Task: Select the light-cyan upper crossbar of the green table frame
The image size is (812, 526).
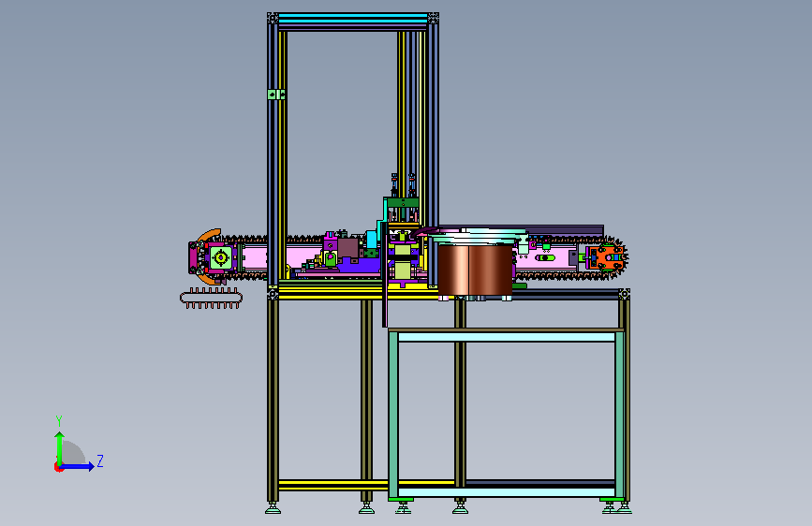Action: tap(507, 337)
